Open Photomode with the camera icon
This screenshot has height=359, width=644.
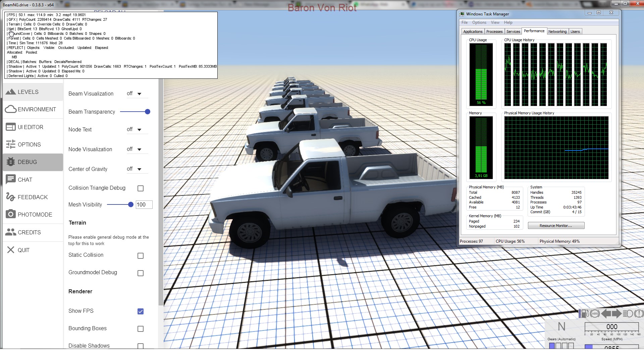[x=33, y=215]
